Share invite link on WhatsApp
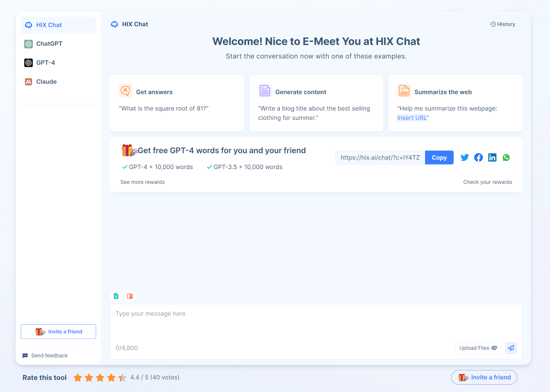The width and height of the screenshot is (550, 392). (506, 157)
